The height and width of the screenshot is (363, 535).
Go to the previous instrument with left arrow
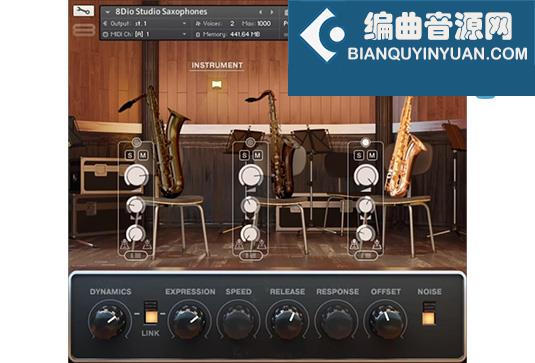pos(261,12)
